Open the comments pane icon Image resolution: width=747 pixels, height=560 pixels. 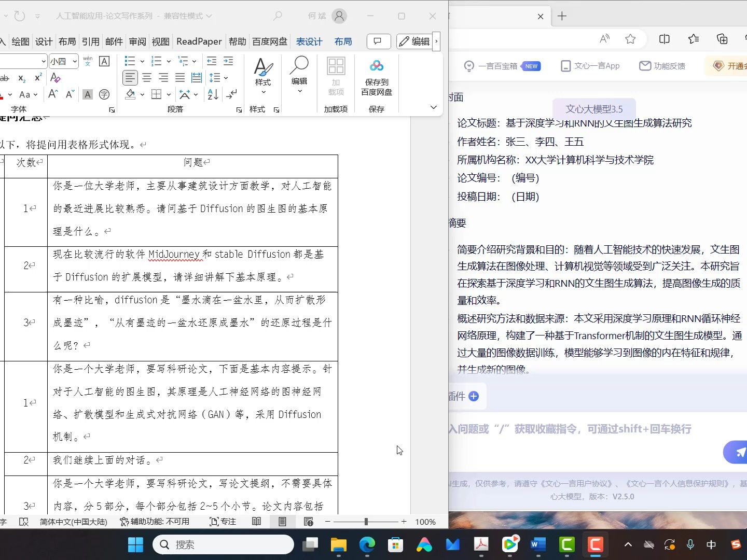(x=379, y=41)
